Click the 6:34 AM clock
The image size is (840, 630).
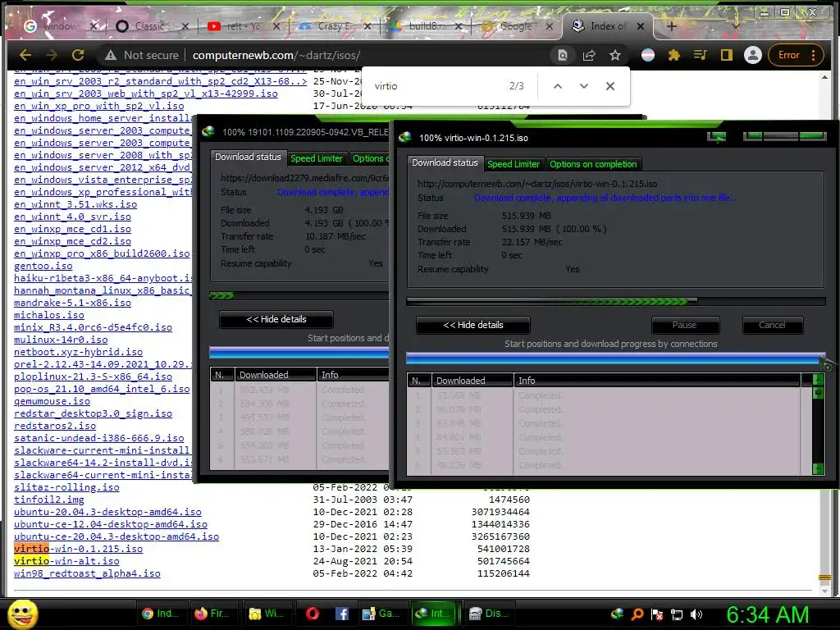pos(768,614)
